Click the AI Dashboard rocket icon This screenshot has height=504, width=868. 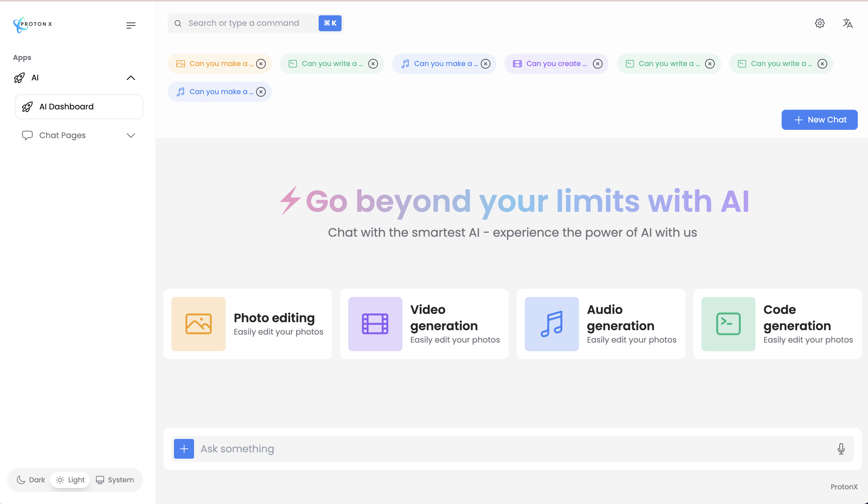click(x=27, y=107)
